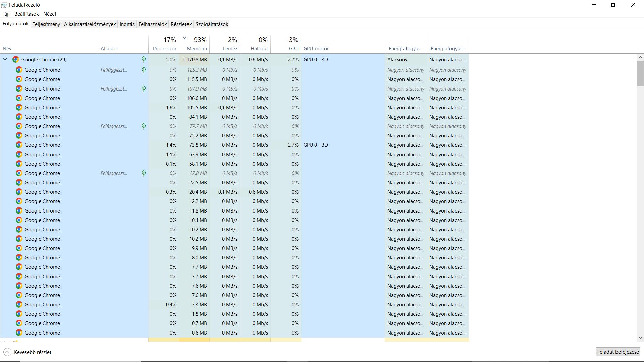
Task: Click the leaf icon on the 22,8 MB row
Action: [144, 173]
